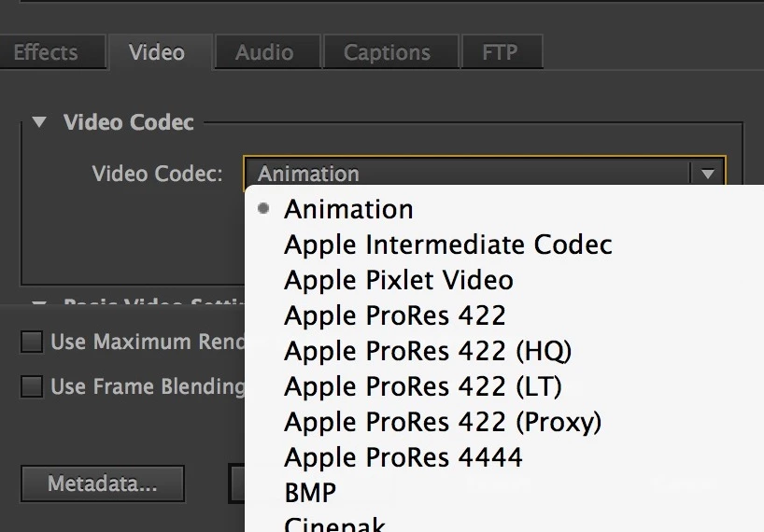Select Apple ProRes 4444 codec
764x532 pixels.
coord(403,458)
